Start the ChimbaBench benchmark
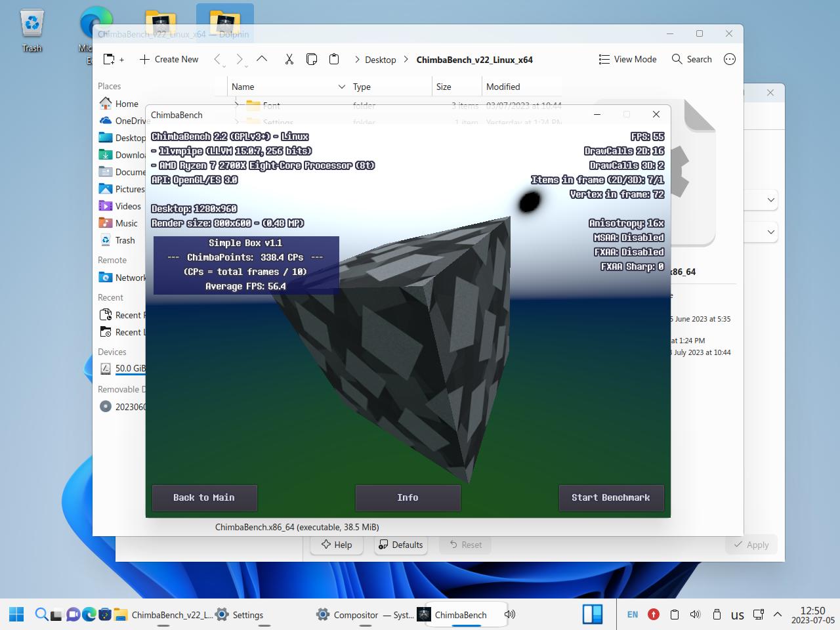The height and width of the screenshot is (630, 840). coord(612,497)
